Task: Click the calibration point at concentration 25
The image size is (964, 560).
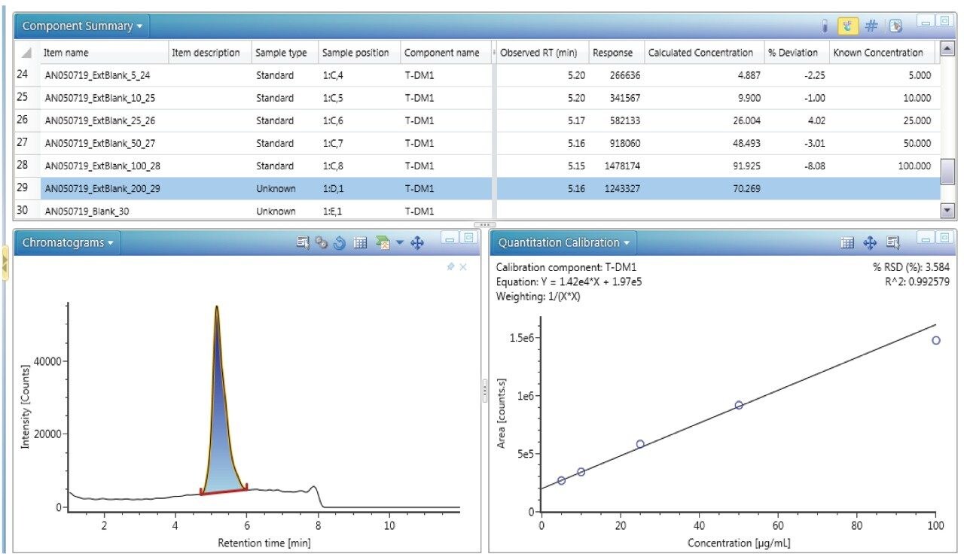Action: pos(640,444)
